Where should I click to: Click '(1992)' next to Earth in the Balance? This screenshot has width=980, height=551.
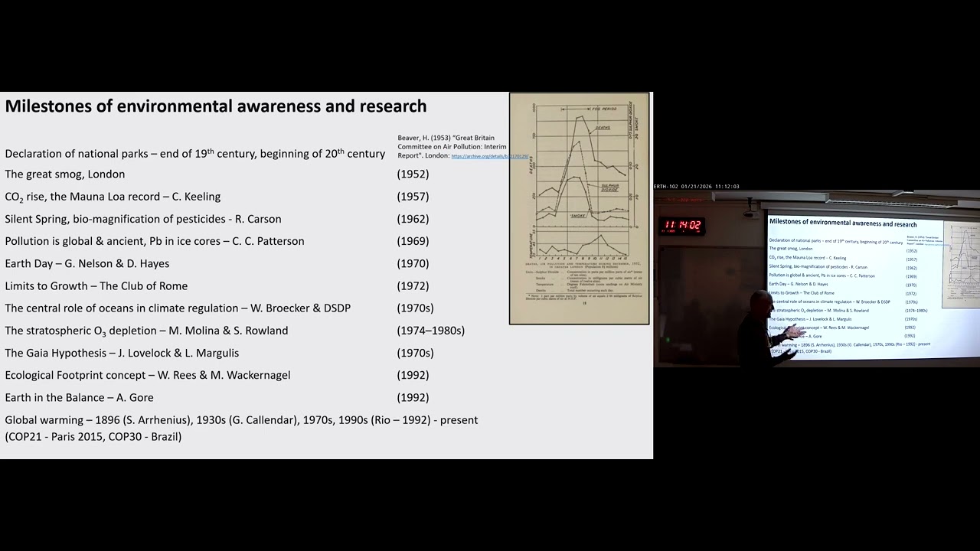(x=413, y=398)
